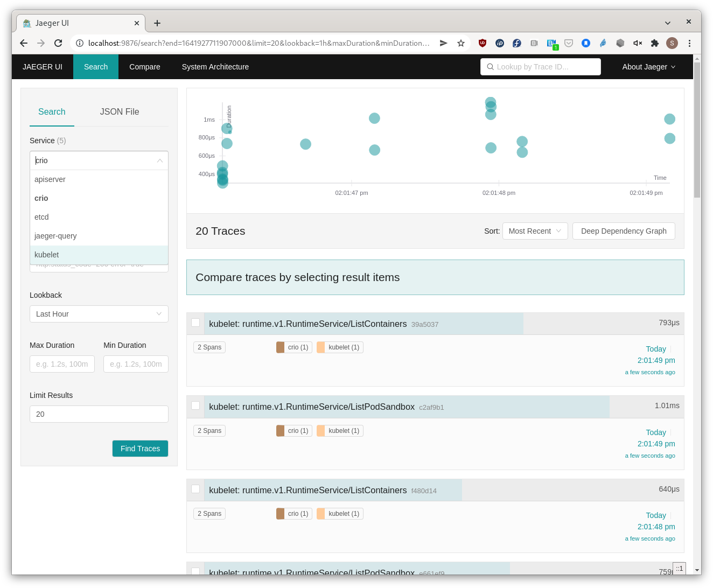
Task: View site information for localhost
Action: (x=80, y=43)
